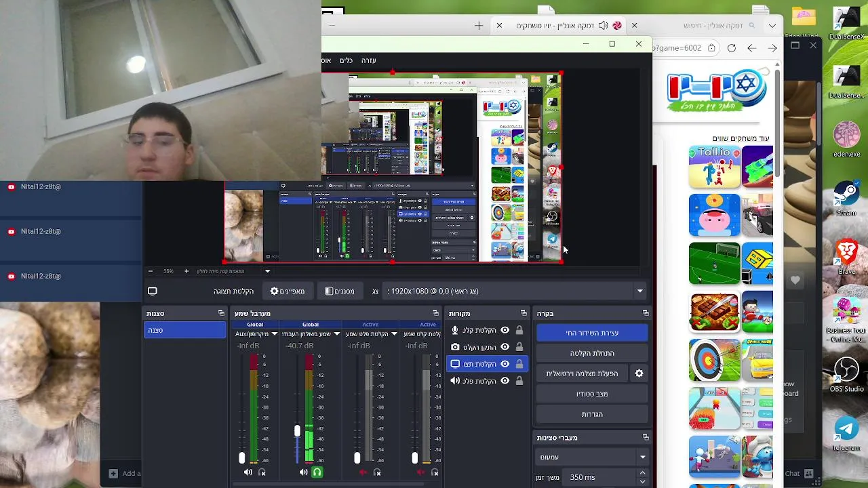Toggle monitoring on the Aux/מיקרופון channel
Viewport: 868px width, 488px height.
(262, 472)
